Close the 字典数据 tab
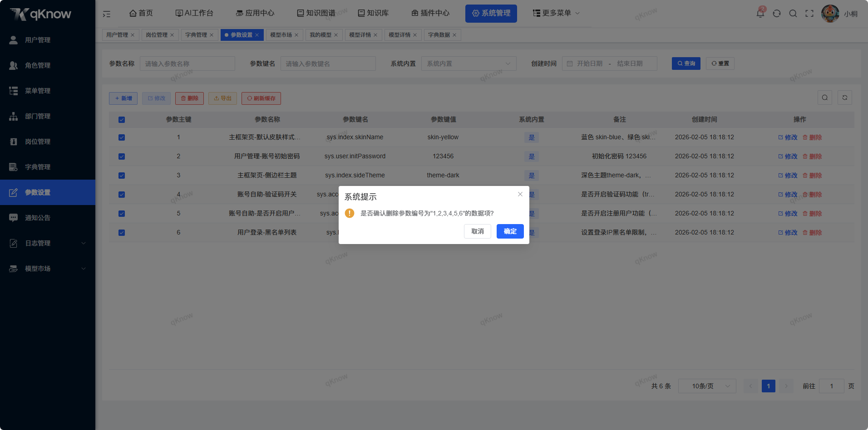The width and height of the screenshot is (868, 430). click(x=454, y=35)
